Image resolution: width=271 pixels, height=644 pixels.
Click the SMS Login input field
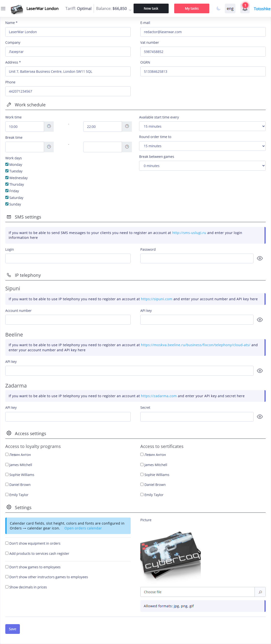pyautogui.click(x=68, y=258)
